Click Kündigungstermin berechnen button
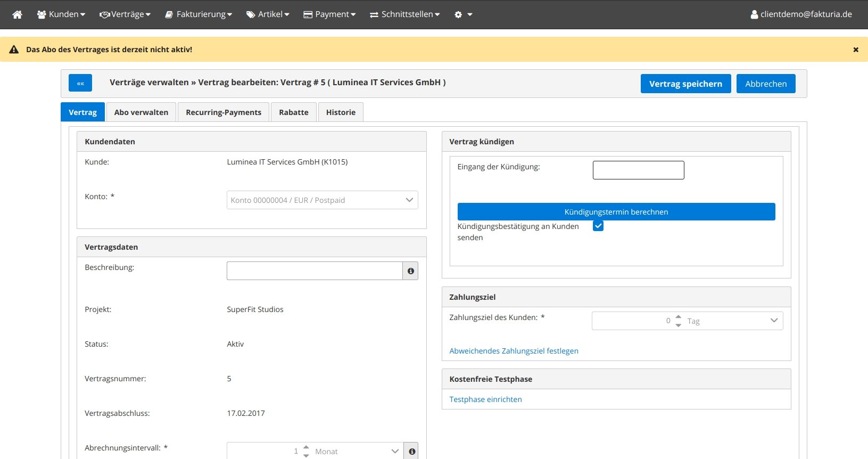Image resolution: width=868 pixels, height=459 pixels. pos(616,212)
